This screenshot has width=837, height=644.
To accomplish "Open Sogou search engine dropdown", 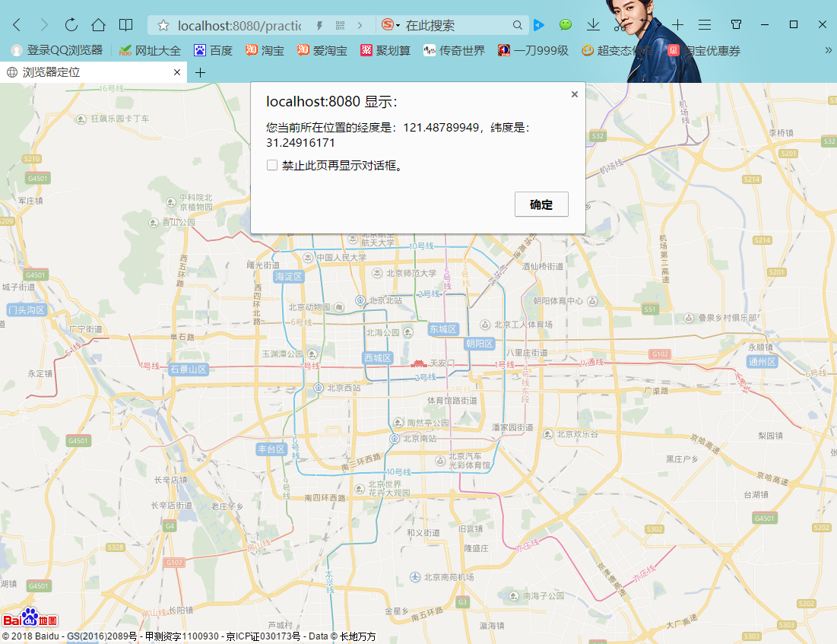I will pyautogui.click(x=391, y=24).
